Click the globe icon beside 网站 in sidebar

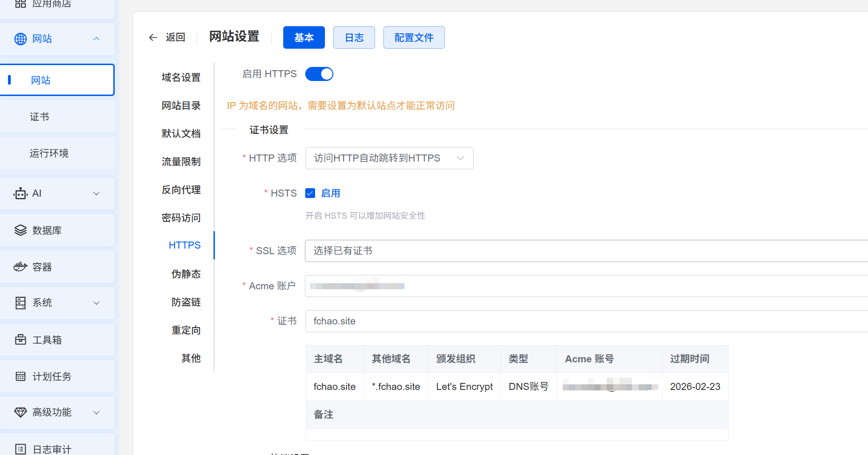tap(21, 39)
